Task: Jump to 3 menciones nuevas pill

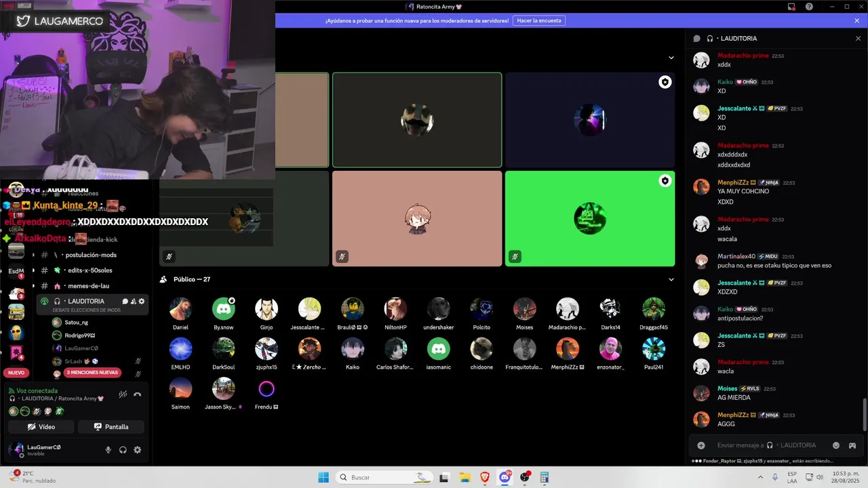Action: click(x=93, y=373)
